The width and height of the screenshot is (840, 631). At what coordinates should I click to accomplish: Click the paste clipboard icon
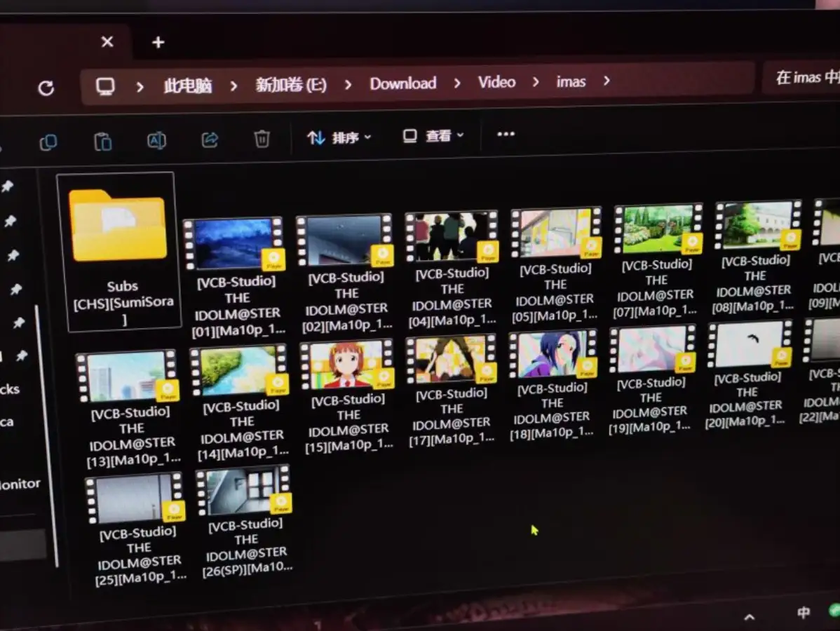(x=103, y=142)
